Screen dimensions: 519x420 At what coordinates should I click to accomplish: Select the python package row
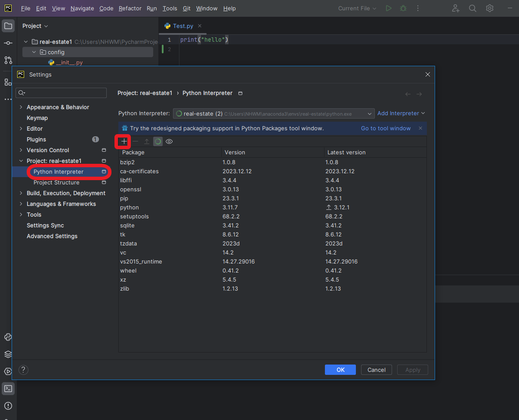(272, 207)
